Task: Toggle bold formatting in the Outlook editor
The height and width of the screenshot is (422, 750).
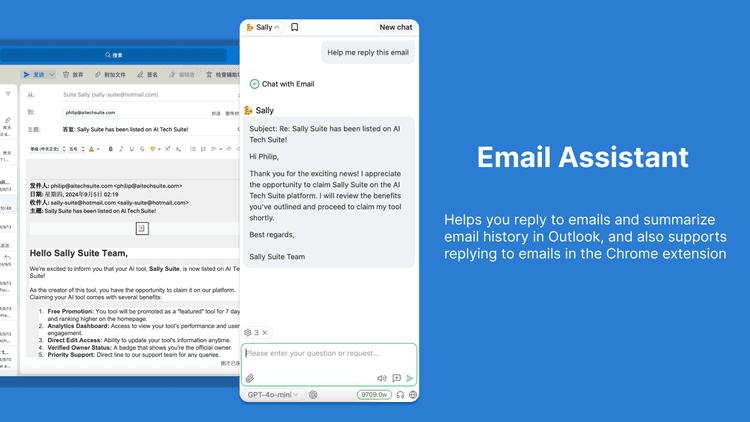Action: (110, 149)
